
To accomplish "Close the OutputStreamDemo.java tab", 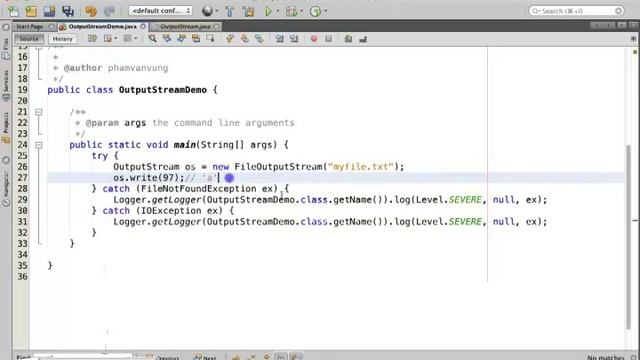I will pyautogui.click(x=143, y=27).
